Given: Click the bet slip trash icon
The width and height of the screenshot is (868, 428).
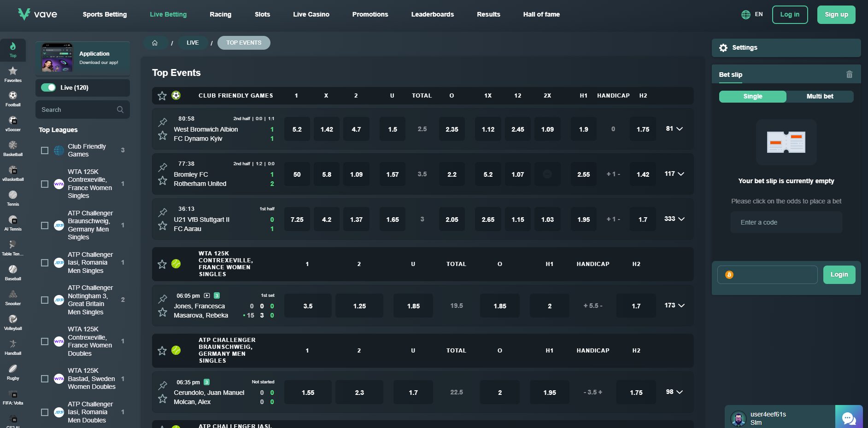Looking at the screenshot, I should [849, 75].
